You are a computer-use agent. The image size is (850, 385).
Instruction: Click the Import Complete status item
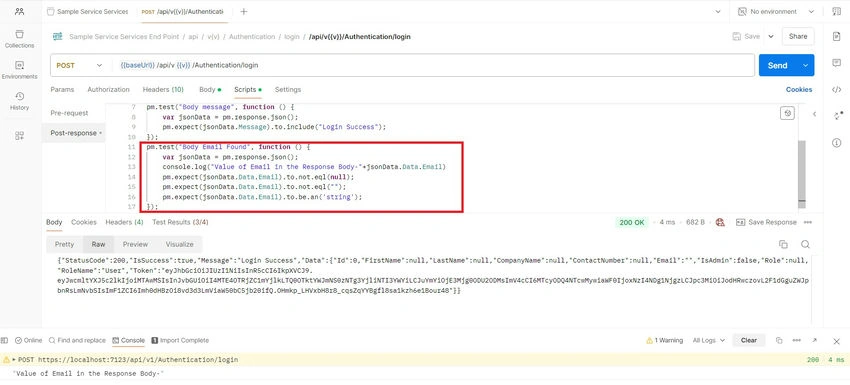[x=181, y=341]
